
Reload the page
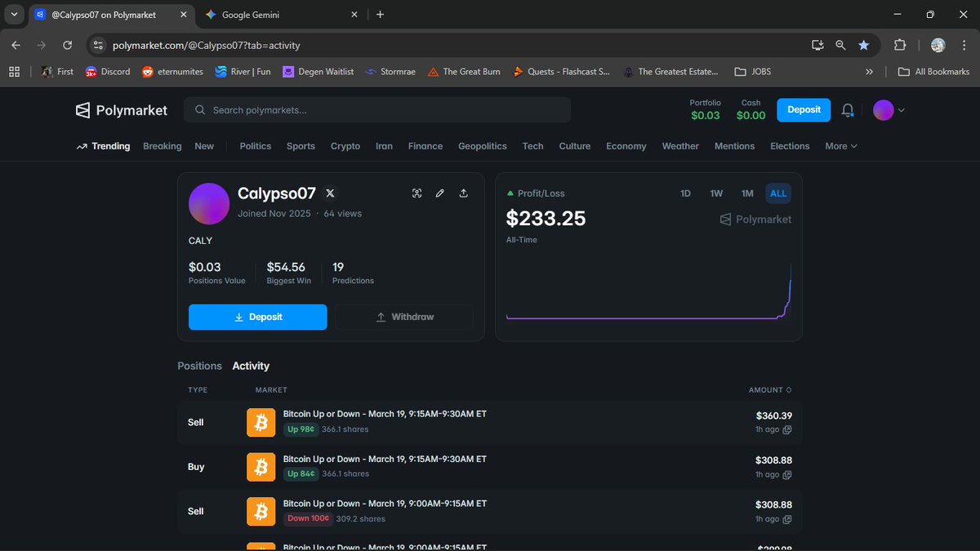point(67,45)
